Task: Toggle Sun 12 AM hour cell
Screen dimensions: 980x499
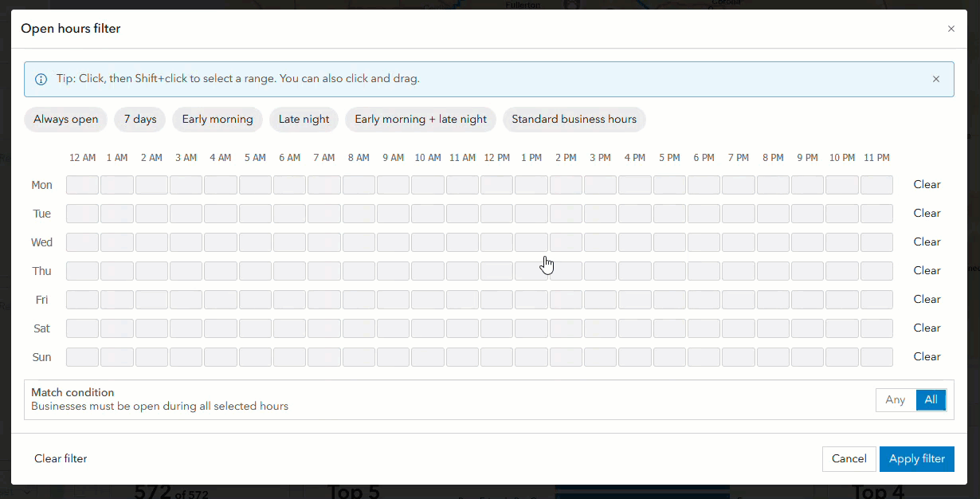Action: [x=82, y=357]
